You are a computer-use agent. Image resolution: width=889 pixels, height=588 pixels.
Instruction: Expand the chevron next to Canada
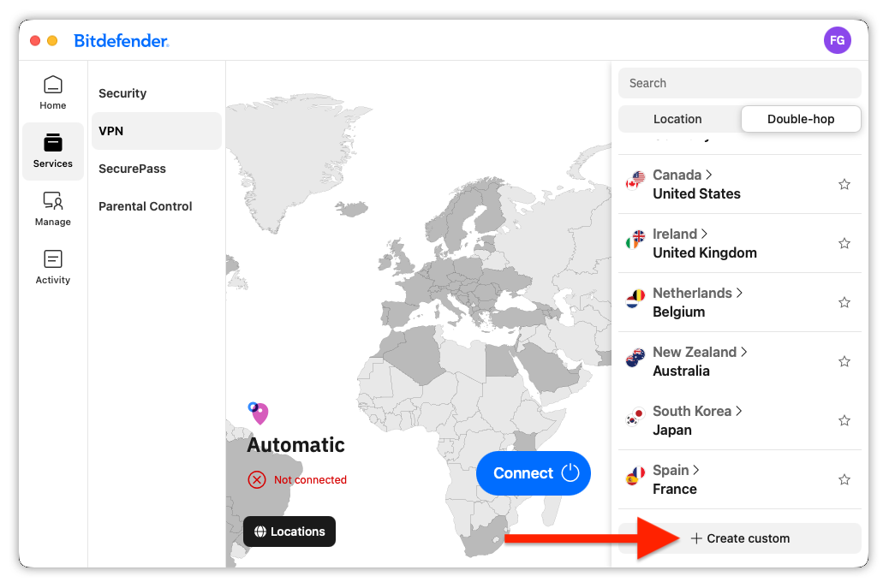click(708, 175)
